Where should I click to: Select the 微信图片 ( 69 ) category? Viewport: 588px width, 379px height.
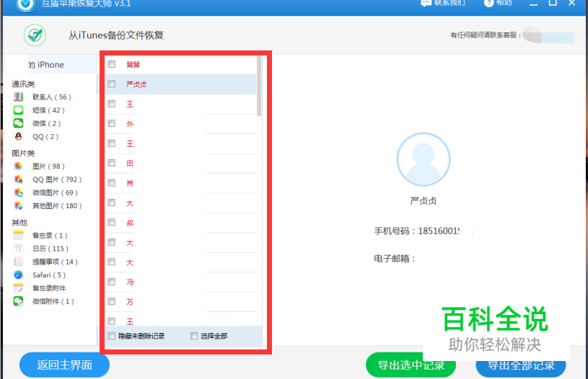point(55,192)
